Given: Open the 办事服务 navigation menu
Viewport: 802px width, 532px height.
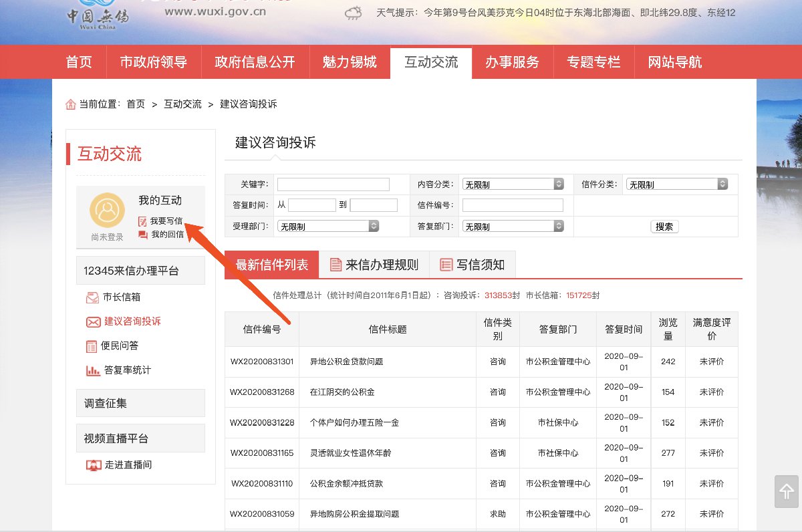Looking at the screenshot, I should point(512,63).
